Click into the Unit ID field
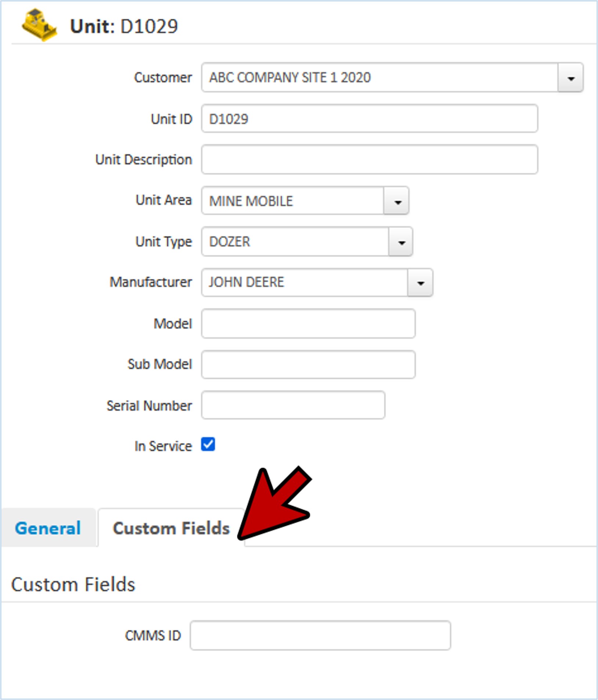Screen dimensions: 598x700 (x=369, y=119)
